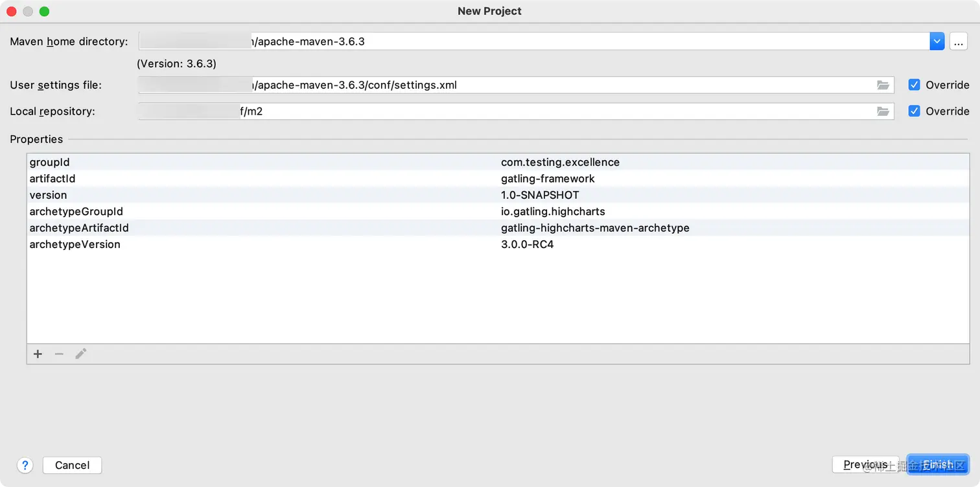This screenshot has height=487, width=980.
Task: Click the value com.testing.excellence
Action: 560,162
